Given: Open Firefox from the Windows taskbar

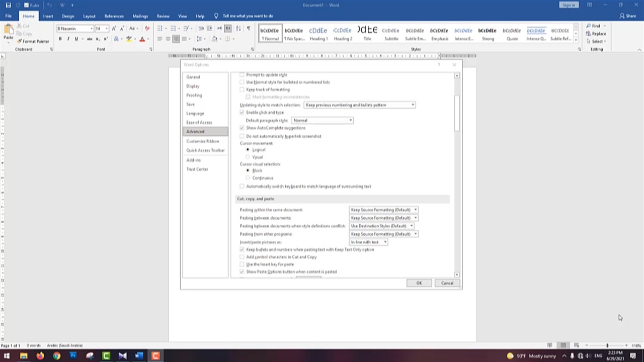Looking at the screenshot, I should pos(40,356).
